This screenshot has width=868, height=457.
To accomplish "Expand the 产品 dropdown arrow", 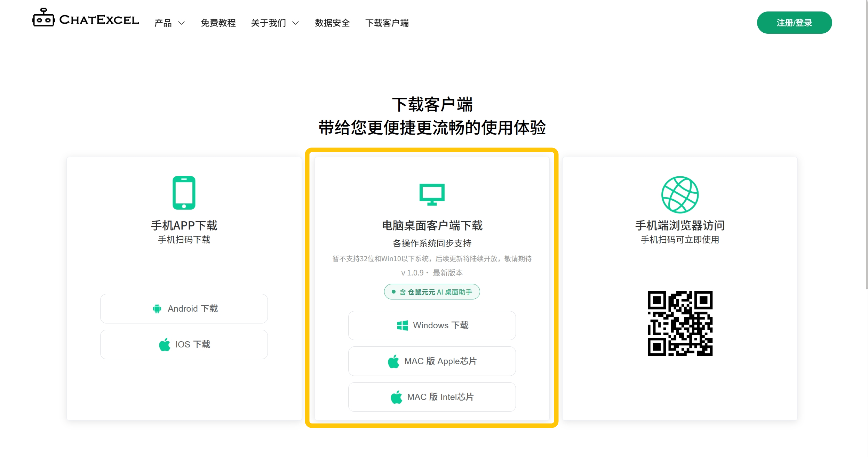I will point(181,23).
